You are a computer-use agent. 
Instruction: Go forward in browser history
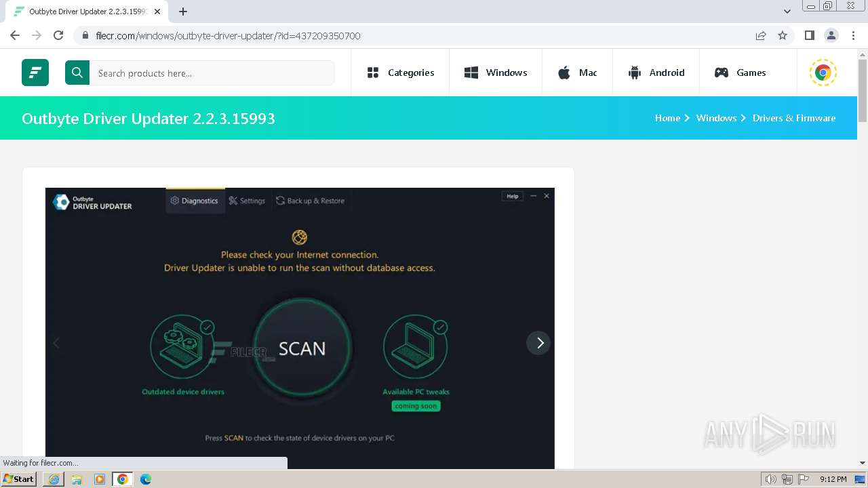coord(37,35)
